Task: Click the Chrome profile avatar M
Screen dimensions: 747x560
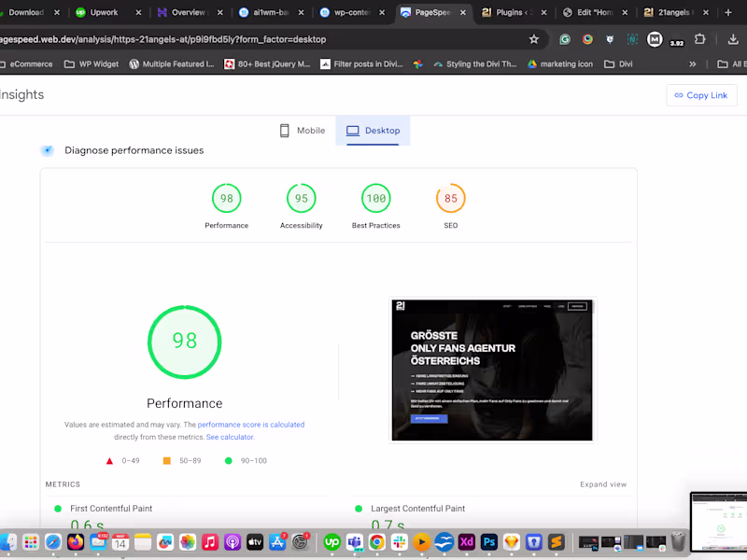Action: click(x=655, y=37)
